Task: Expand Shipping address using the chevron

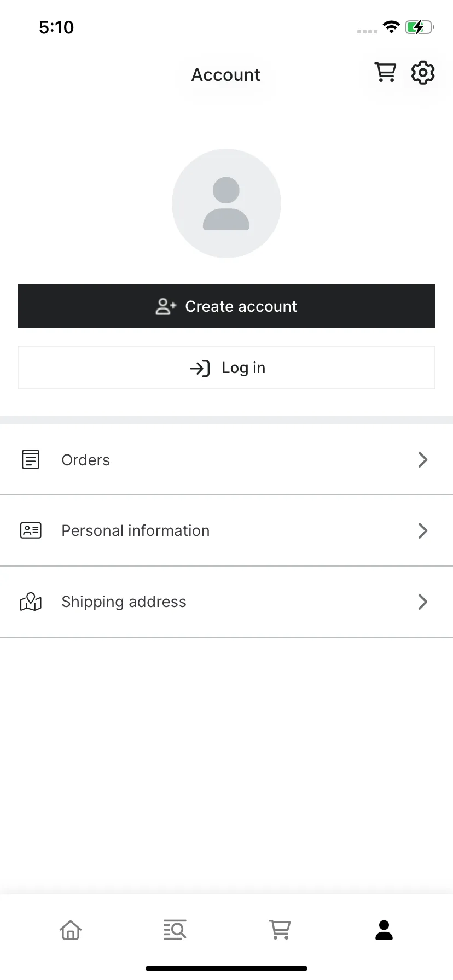Action: click(422, 602)
